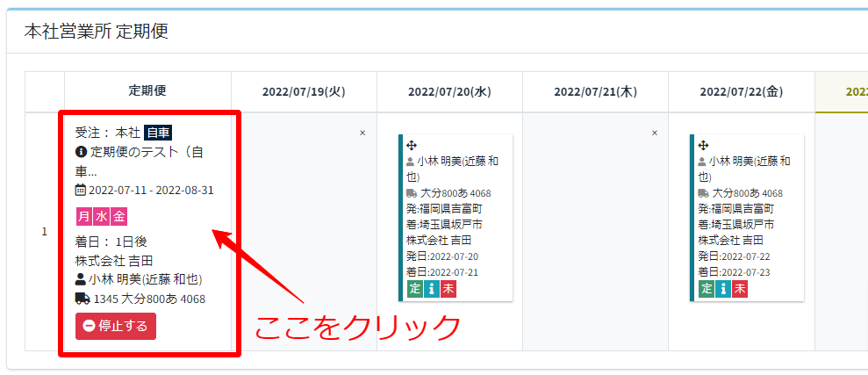Click the red × in the 07/21 cell
This screenshot has width=868, height=375.
(x=654, y=133)
